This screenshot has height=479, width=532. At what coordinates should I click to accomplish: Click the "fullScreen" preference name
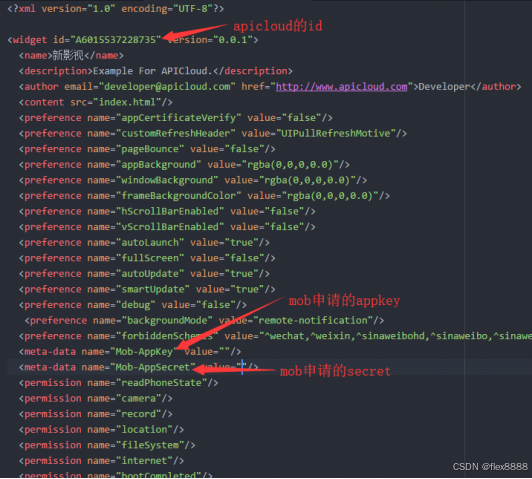150,258
